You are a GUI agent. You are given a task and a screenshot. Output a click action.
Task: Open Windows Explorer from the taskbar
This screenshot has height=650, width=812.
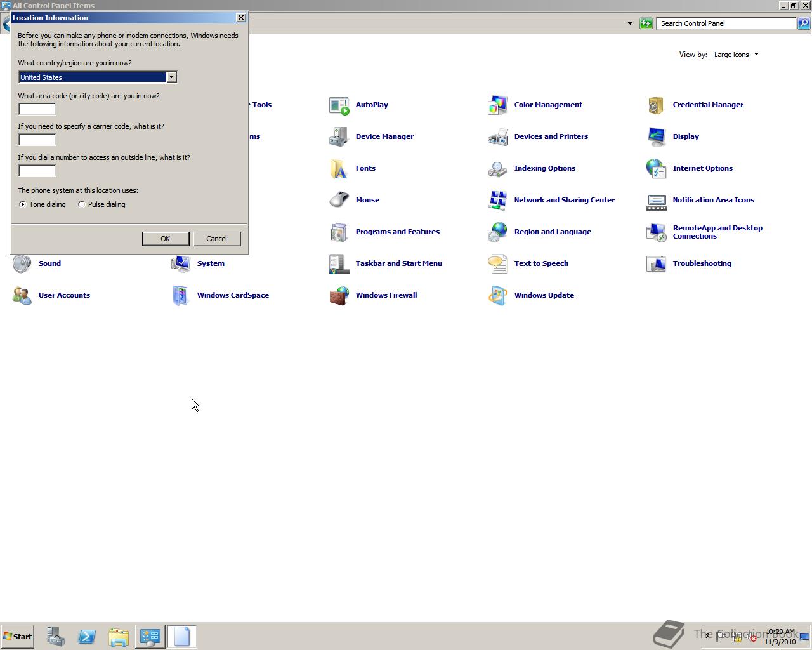(x=119, y=637)
